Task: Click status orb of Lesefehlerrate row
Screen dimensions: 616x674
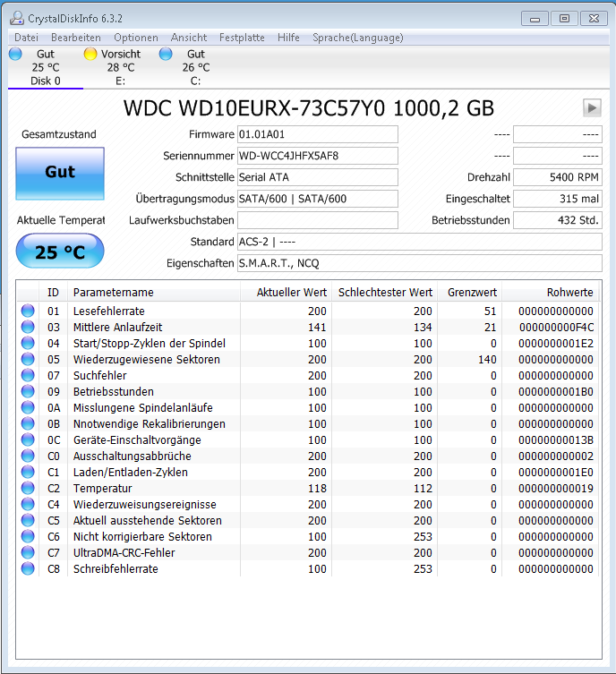Action: click(28, 311)
